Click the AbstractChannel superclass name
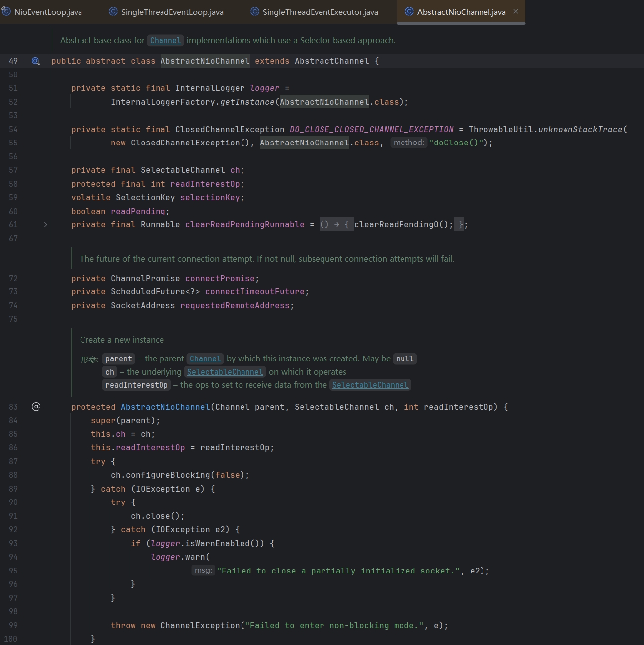The width and height of the screenshot is (644, 645). [332, 61]
